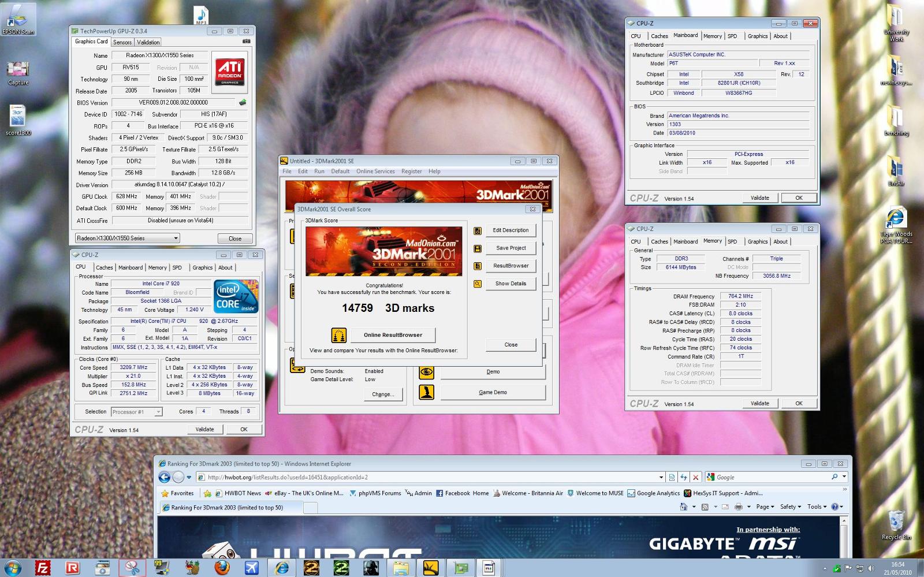
Task: Open the IE Safety menu dropdown
Action: 791,507
